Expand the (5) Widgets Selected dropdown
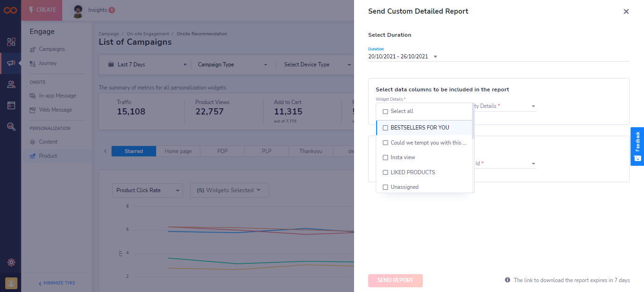 (229, 190)
